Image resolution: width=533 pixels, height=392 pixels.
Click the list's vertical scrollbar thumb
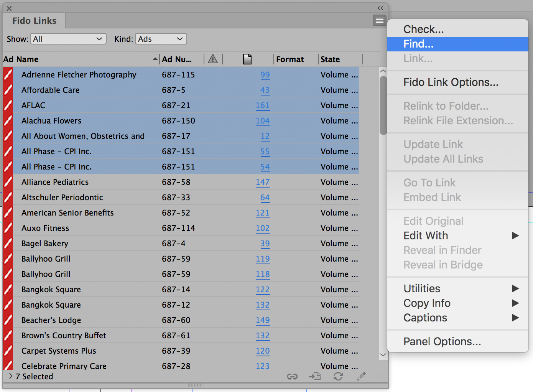[x=383, y=105]
